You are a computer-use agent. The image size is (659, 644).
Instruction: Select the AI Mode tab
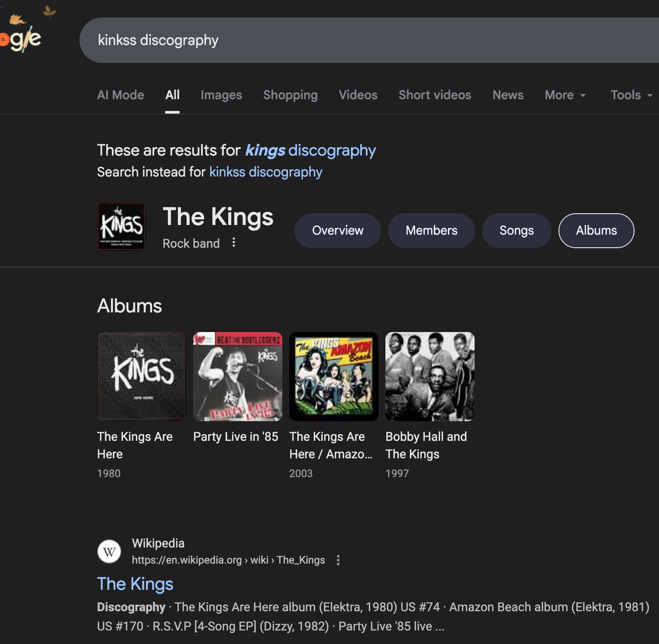click(x=121, y=95)
